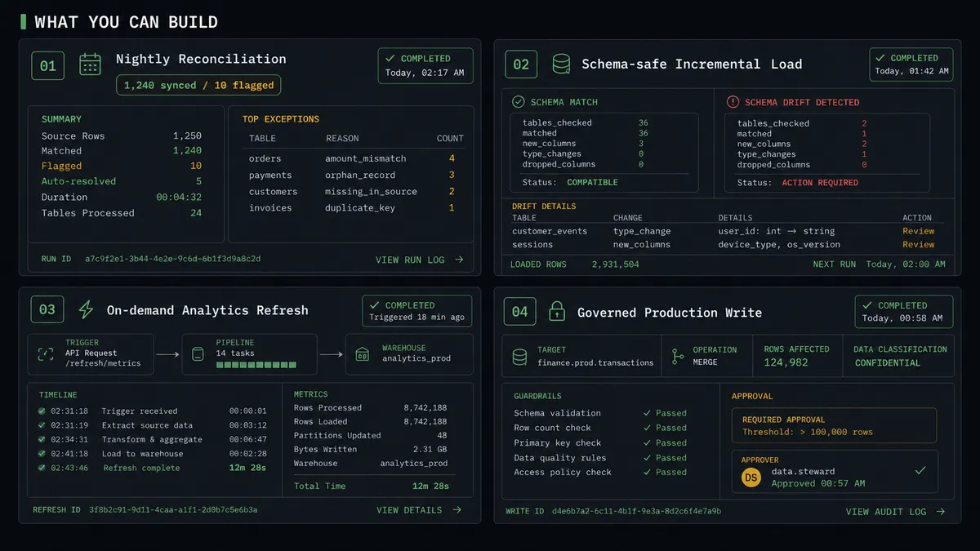Click the merge branch icon beside OPERATION

click(677, 356)
